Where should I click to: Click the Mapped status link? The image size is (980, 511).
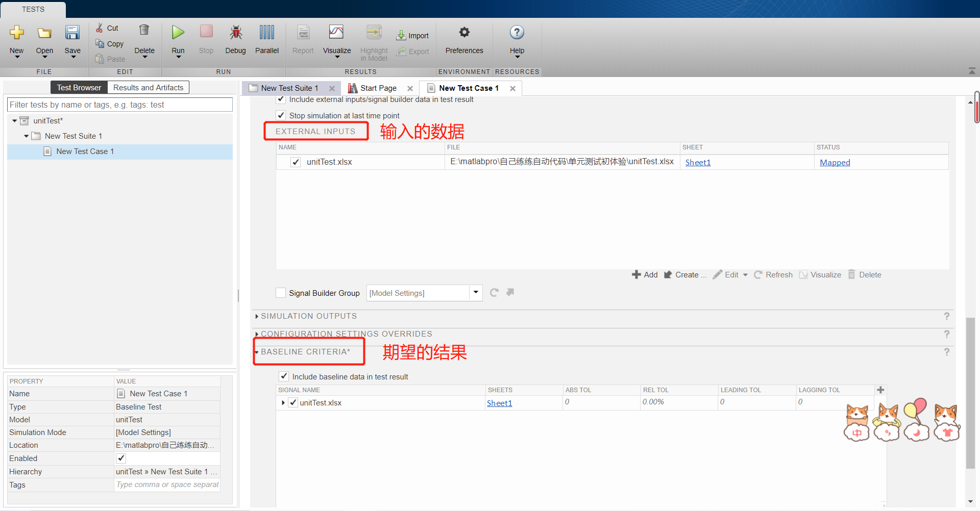tap(835, 162)
